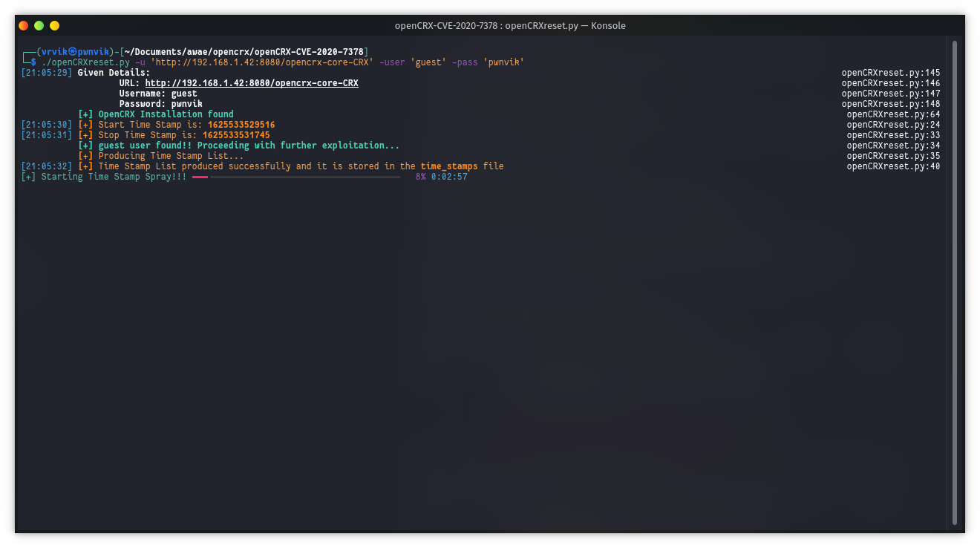This screenshot has width=980, height=548.
Task: Click the ./openCRXreset.py command text
Action: click(85, 62)
